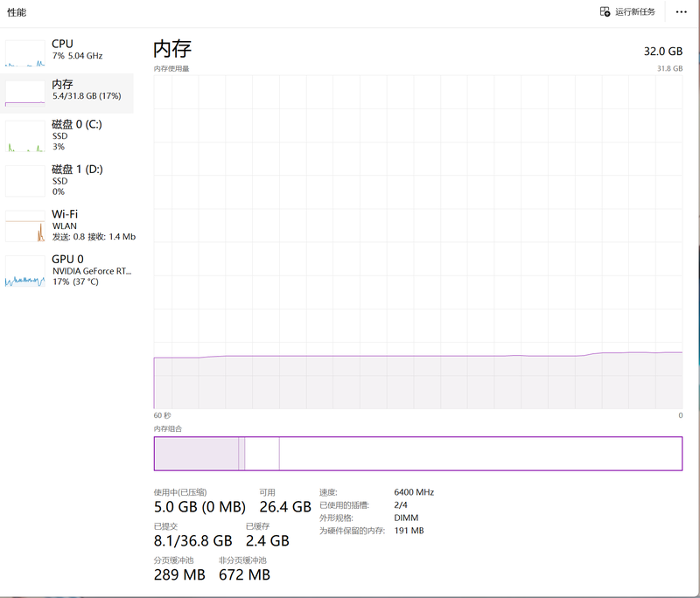This screenshot has height=598, width=700.
Task: Select the CPU performance item
Action: [67, 52]
